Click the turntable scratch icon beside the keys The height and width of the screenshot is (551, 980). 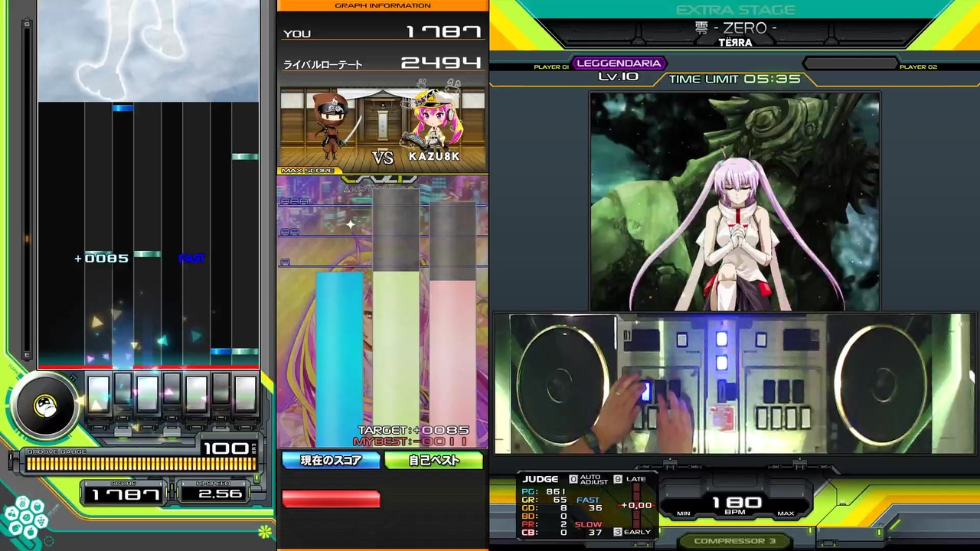(44, 406)
